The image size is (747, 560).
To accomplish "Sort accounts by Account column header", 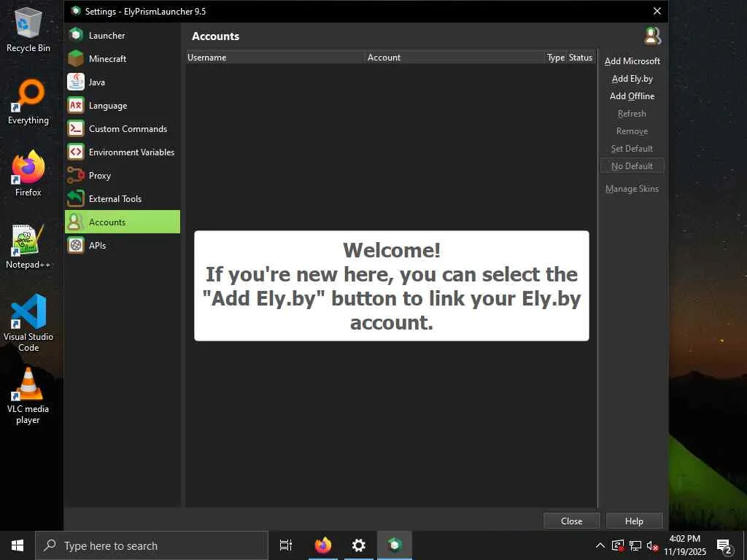I will pos(455,57).
